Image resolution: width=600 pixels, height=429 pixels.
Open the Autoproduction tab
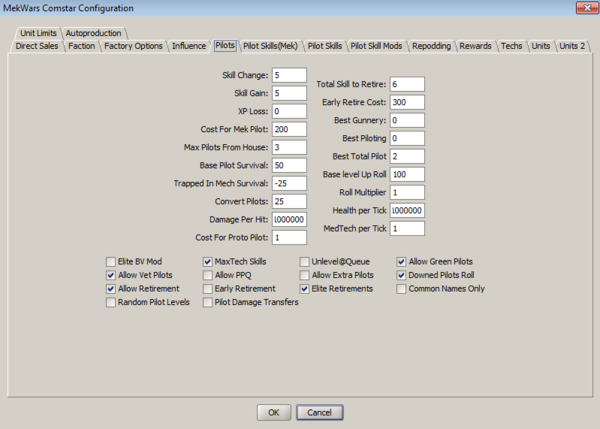(96, 32)
